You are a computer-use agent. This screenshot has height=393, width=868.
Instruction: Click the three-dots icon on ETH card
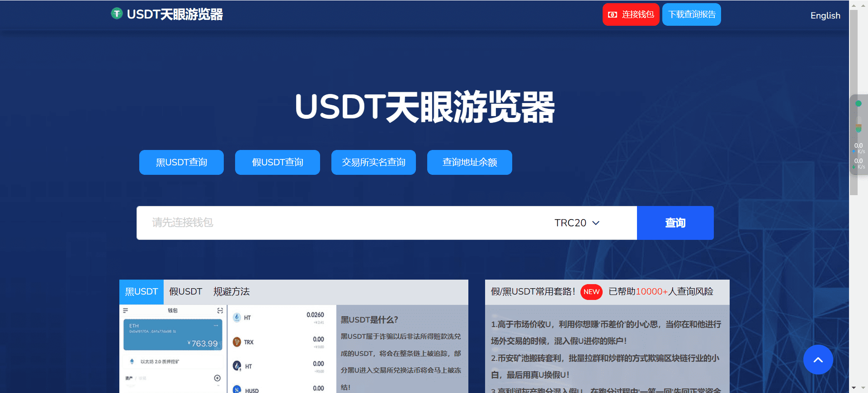[216, 326]
